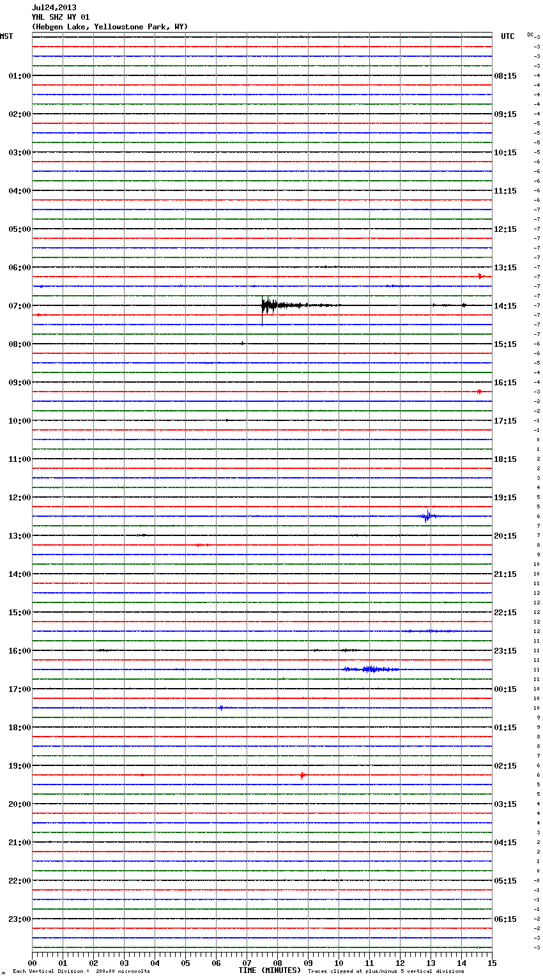Click the red spike near minute 9 on the 19:15 trace
Viewport: 543px width, 980px height.
pos(303,775)
